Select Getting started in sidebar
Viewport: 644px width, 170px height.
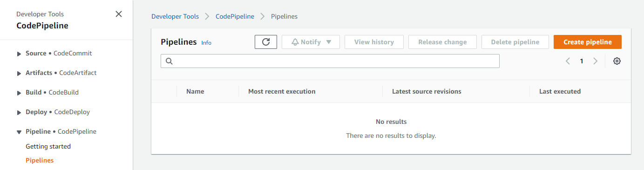[x=48, y=146]
